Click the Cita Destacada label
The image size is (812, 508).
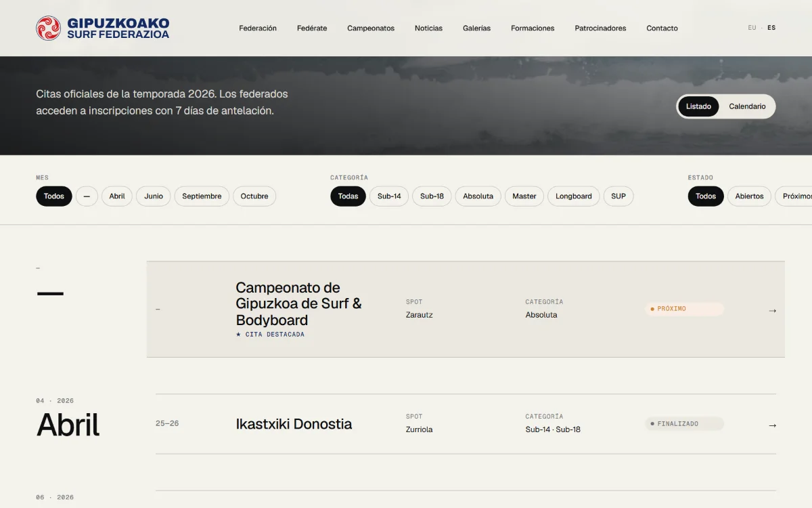click(x=270, y=335)
